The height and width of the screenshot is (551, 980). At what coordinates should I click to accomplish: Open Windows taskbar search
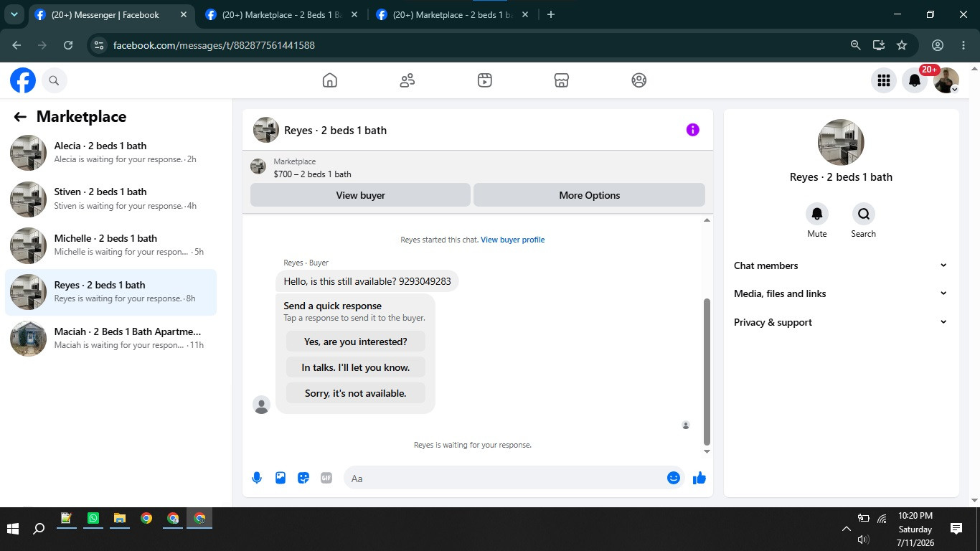pyautogui.click(x=39, y=529)
